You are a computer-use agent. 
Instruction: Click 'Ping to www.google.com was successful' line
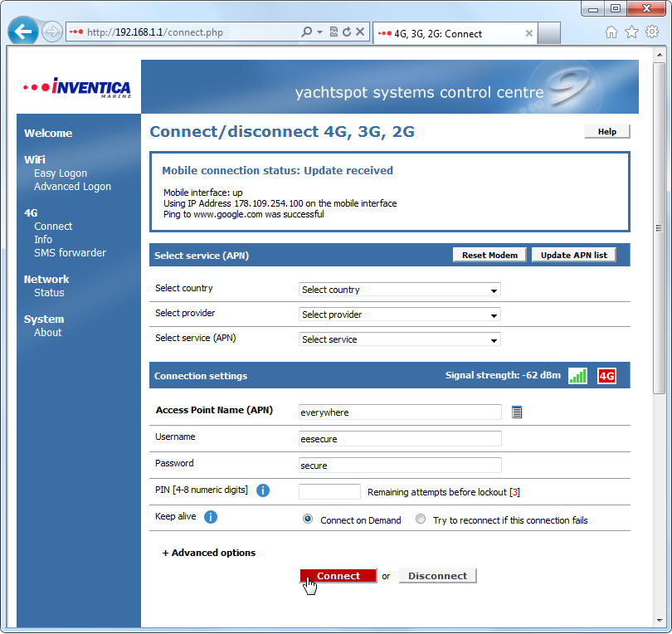pos(243,214)
